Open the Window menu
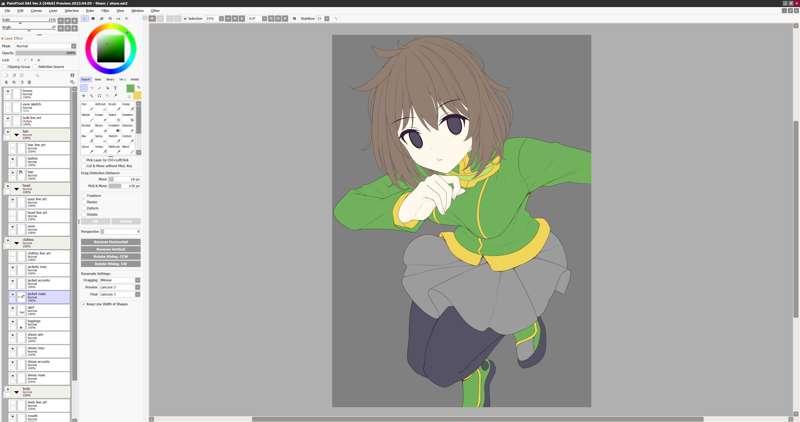This screenshot has width=800, height=422. pyautogui.click(x=138, y=11)
